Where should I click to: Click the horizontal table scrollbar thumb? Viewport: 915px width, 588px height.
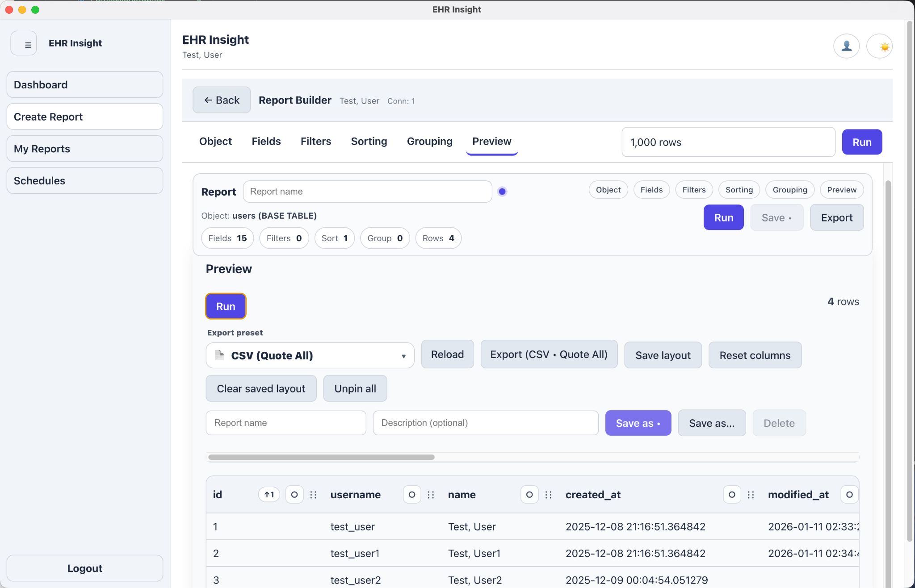[321, 457]
